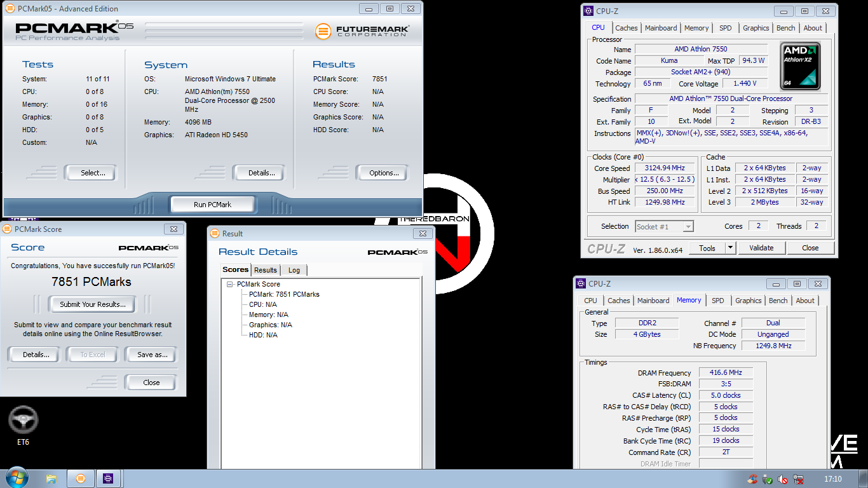Click the Close button in CPU-Z CPU window

810,248
